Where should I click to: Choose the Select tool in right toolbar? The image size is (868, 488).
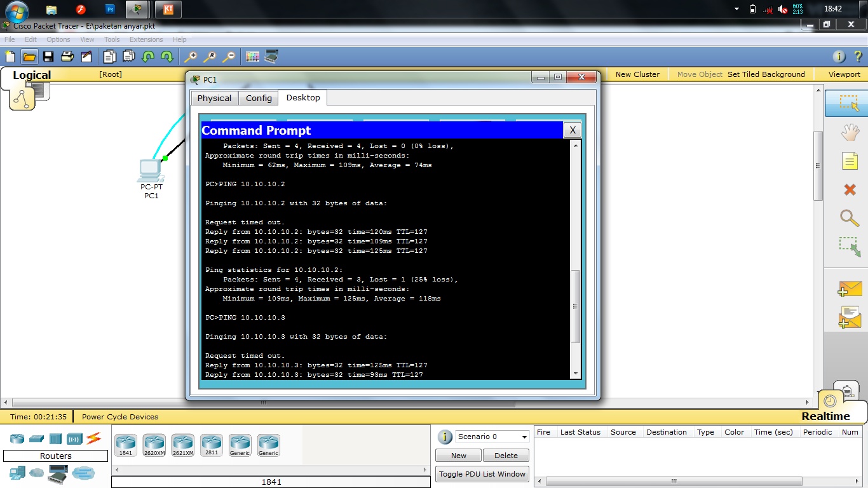coord(849,103)
